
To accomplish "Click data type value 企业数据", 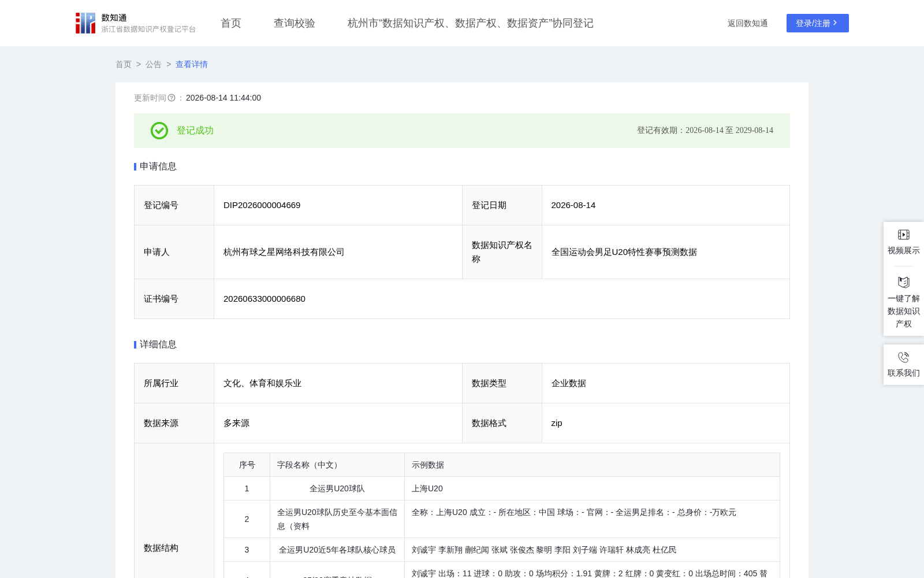I will [569, 383].
